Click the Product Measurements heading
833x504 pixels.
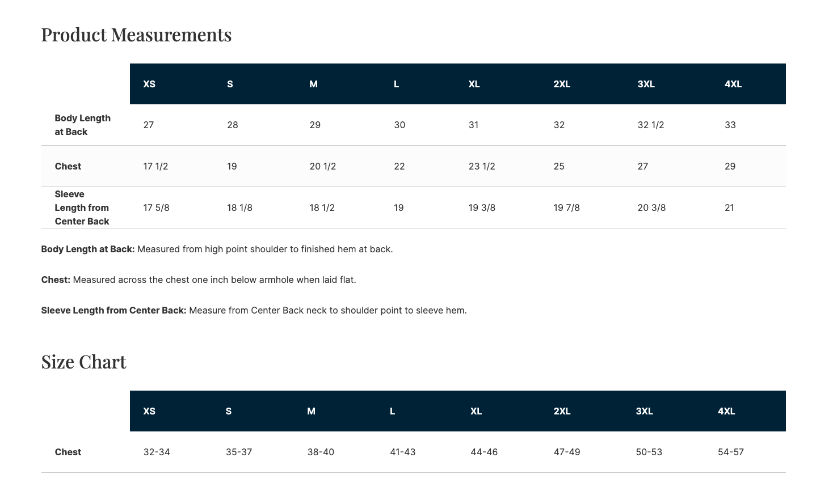pos(136,35)
